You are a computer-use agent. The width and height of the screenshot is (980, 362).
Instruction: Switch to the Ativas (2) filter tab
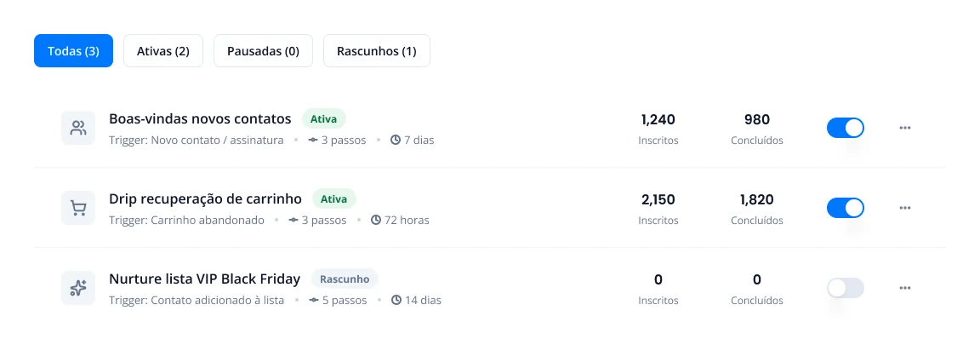click(163, 51)
